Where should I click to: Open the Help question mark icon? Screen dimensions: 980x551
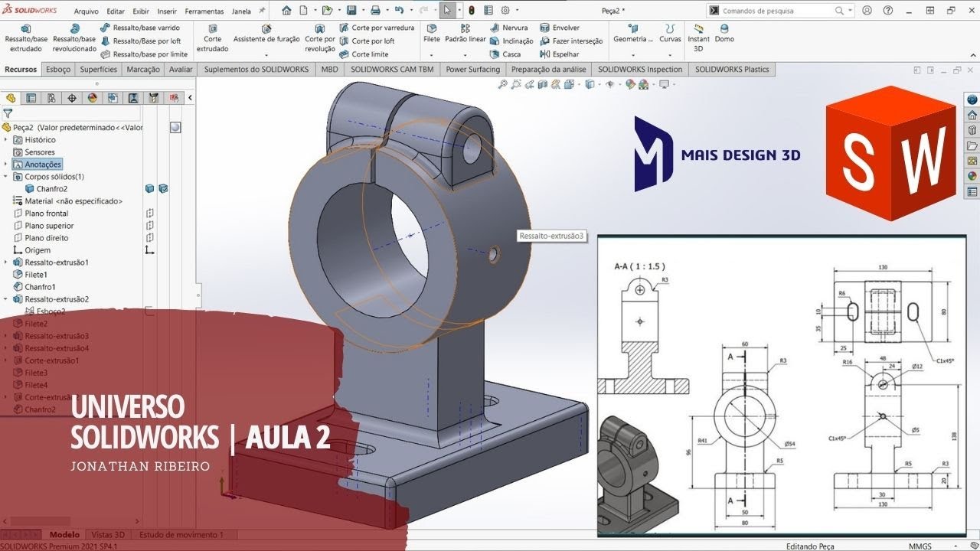[887, 11]
